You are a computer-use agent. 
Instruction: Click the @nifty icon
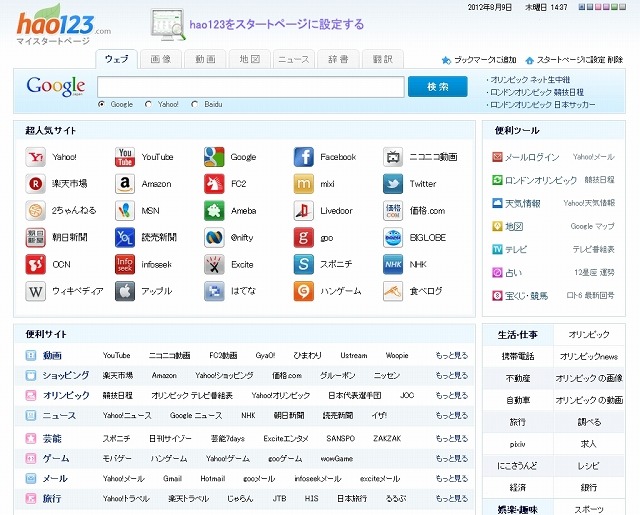(214, 238)
